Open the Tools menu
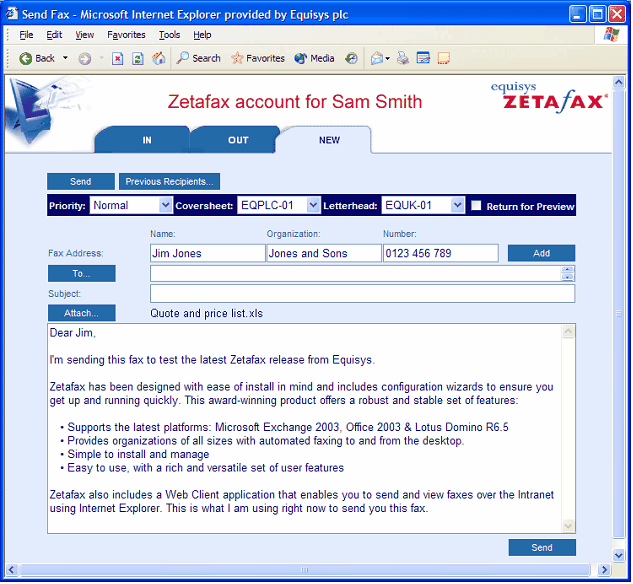Screen dimensions: 633x584 (169, 35)
